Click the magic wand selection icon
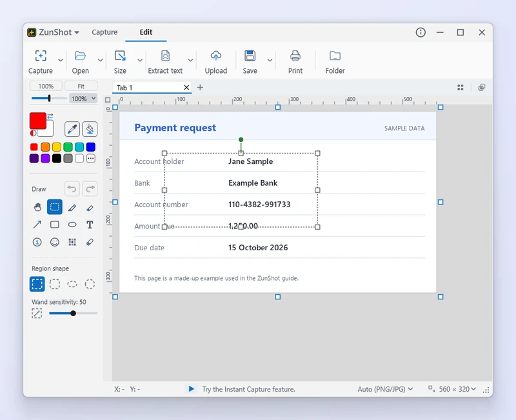Image resolution: width=516 pixels, height=420 pixels. coord(37,313)
